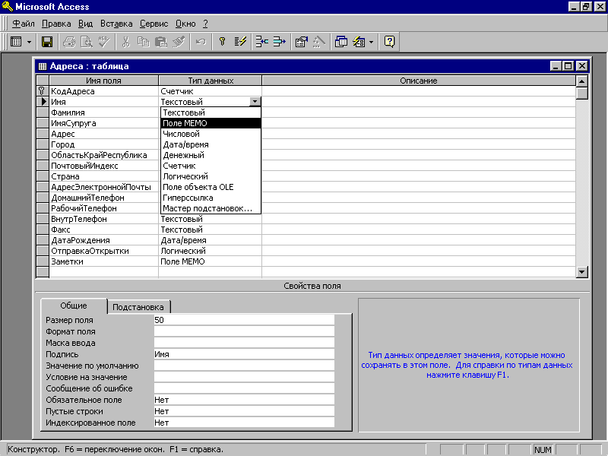608x456 pixels.
Task: Show the Database Window via toolbar icon
Action: point(342,42)
